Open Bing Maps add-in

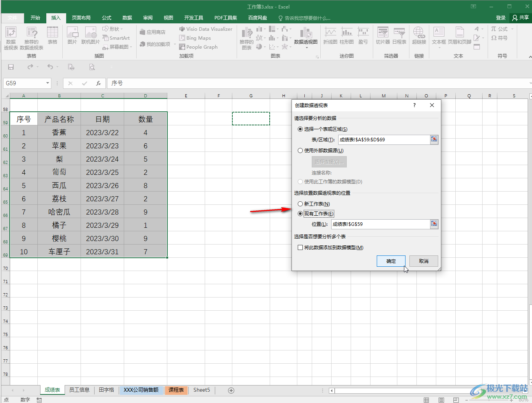(195, 38)
